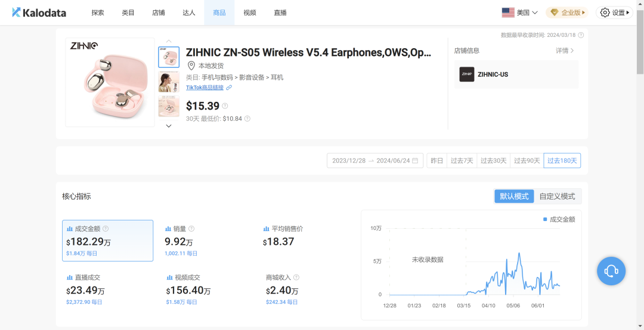
Task: Click help icon beside data earliest record time
Action: [x=581, y=35]
